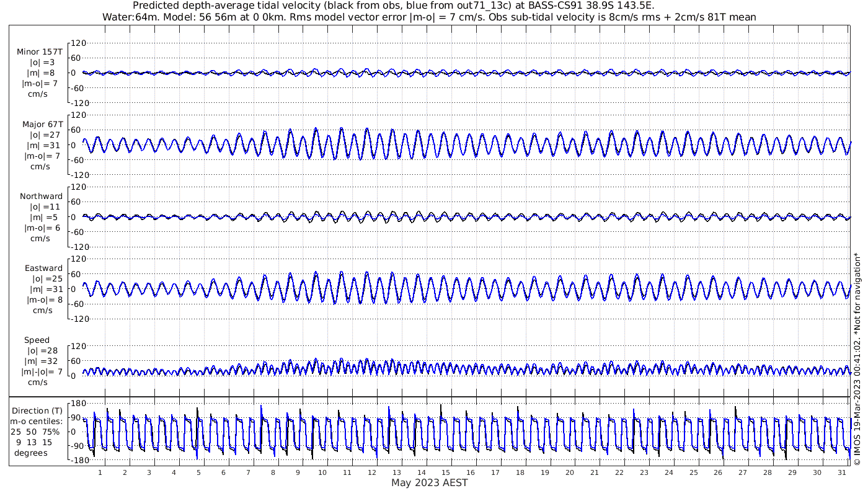Viewport: 868px width, 496px height.
Task: Click the vertical IMOS copyright text
Action: pyautogui.click(x=857, y=358)
